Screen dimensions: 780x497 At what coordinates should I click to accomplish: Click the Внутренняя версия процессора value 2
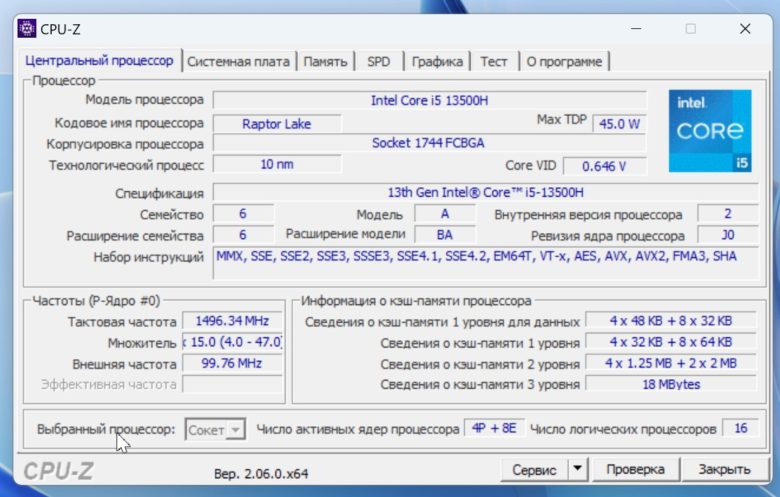(728, 214)
